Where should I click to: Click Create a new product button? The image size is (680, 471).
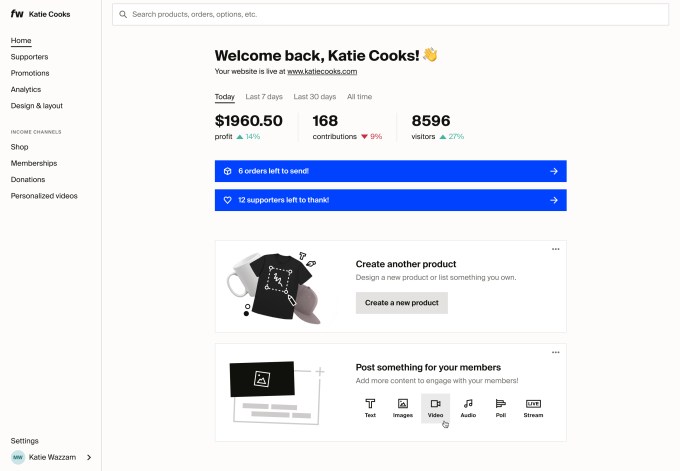402,303
